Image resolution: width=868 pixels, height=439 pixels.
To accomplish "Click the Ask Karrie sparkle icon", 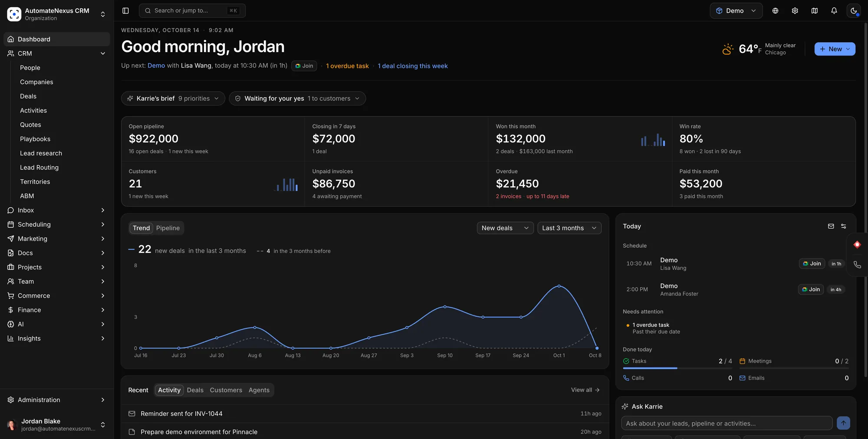I will [x=625, y=406].
